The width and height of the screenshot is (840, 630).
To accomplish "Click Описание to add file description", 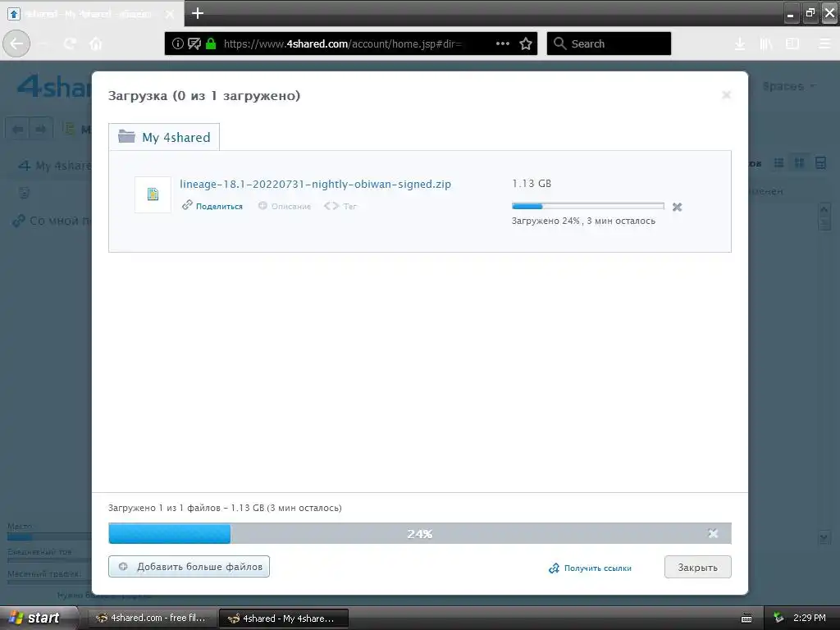I will point(285,206).
